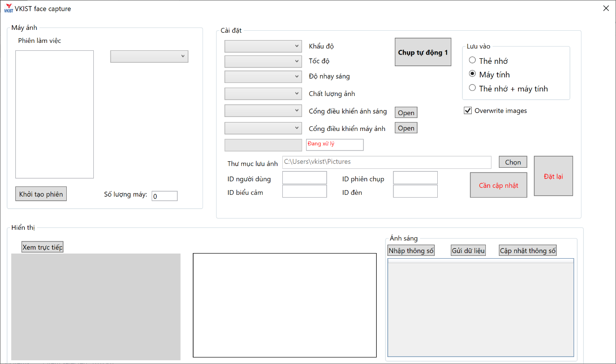Image resolution: width=616 pixels, height=364 pixels.
Task: Open the Độ nhạy sáng dropdown
Action: tap(263, 76)
